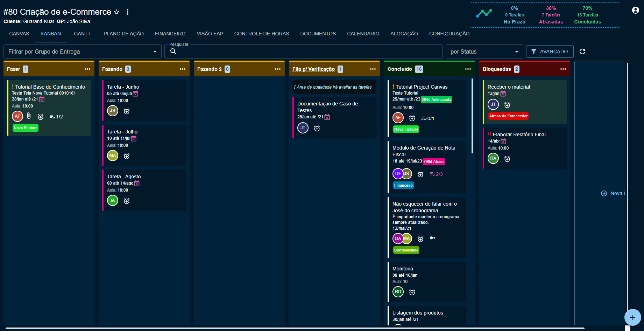The image size is (644, 331).
Task: Open the DOCUMENTOS tab
Action: pos(318,34)
